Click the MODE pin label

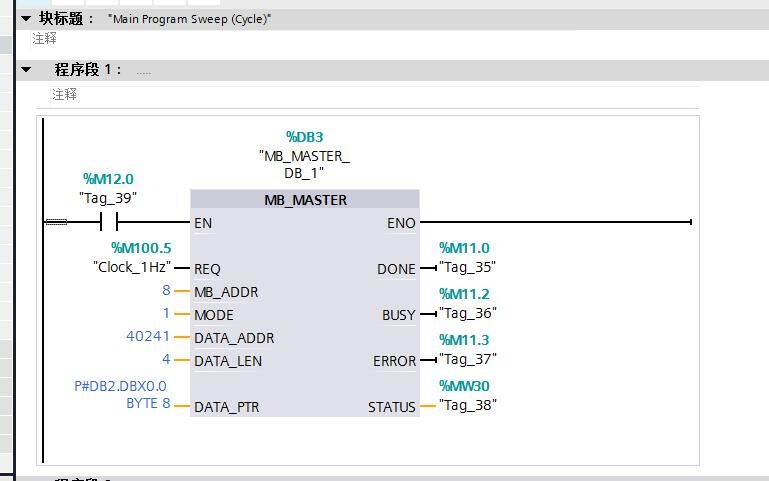[x=214, y=315]
